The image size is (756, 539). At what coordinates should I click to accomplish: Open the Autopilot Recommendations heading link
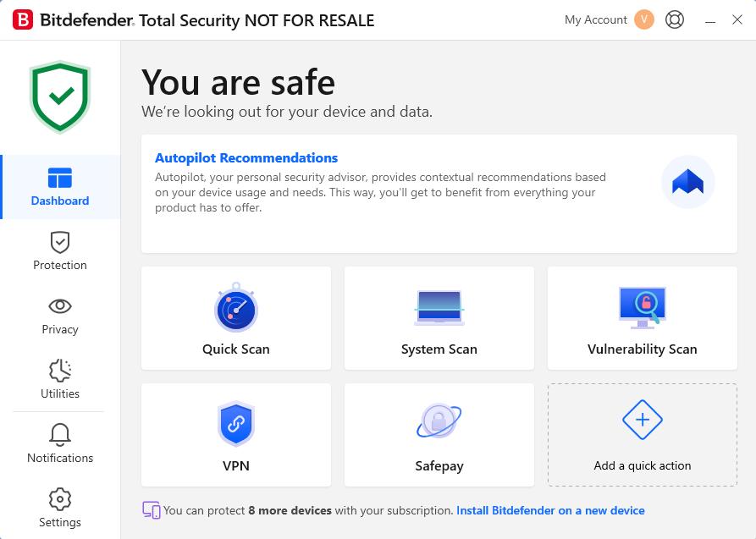click(246, 158)
